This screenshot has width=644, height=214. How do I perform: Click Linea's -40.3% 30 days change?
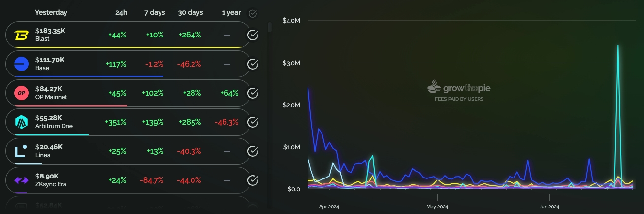pyautogui.click(x=190, y=151)
